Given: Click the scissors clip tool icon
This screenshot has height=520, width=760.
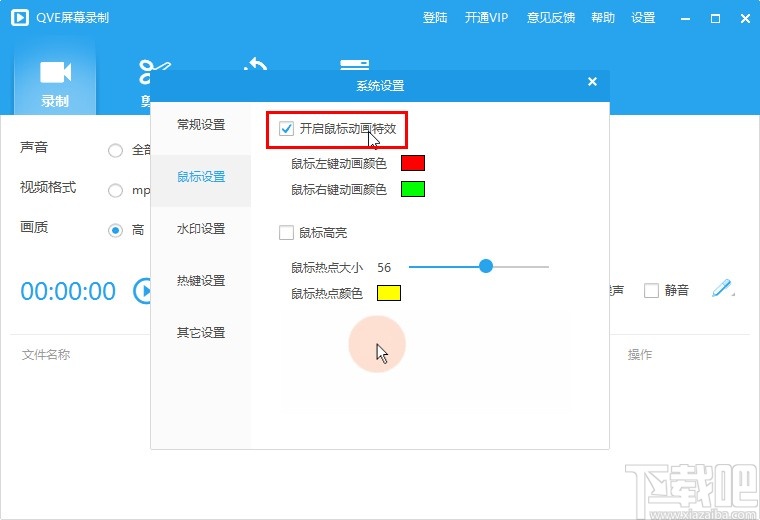Looking at the screenshot, I should pyautogui.click(x=154, y=71).
